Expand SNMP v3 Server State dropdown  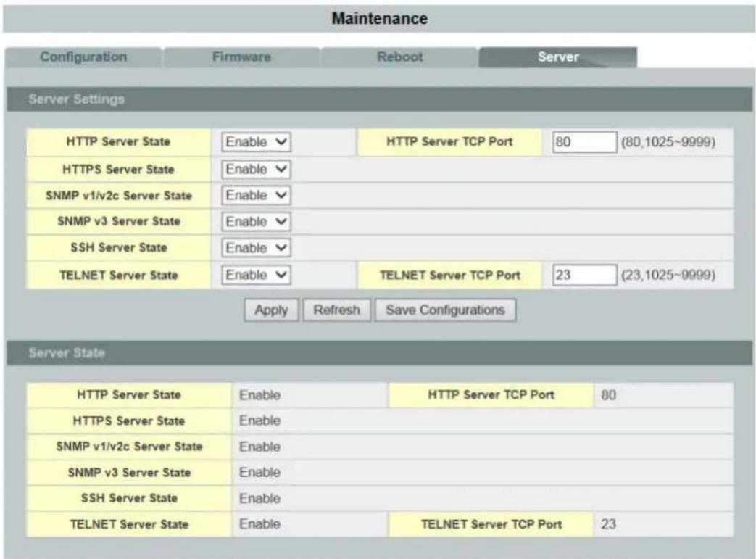point(256,221)
